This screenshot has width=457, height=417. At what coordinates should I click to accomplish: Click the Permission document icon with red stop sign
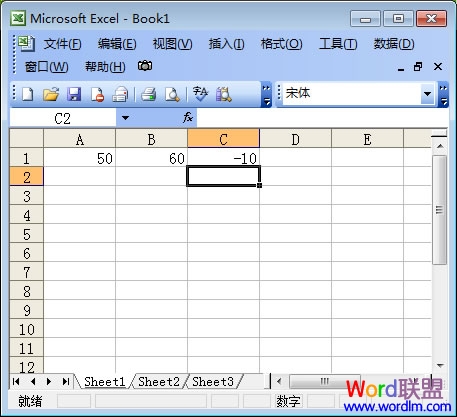[x=97, y=94]
